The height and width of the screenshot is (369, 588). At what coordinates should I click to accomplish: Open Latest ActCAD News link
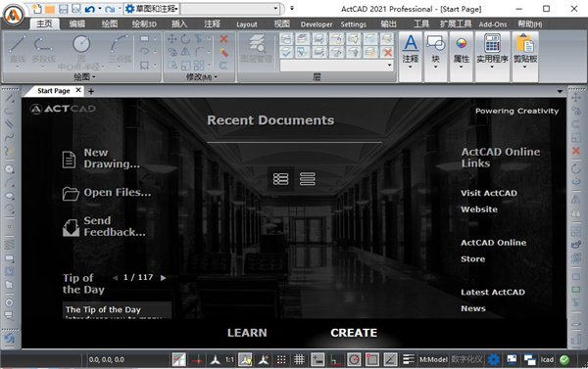pyautogui.click(x=492, y=300)
